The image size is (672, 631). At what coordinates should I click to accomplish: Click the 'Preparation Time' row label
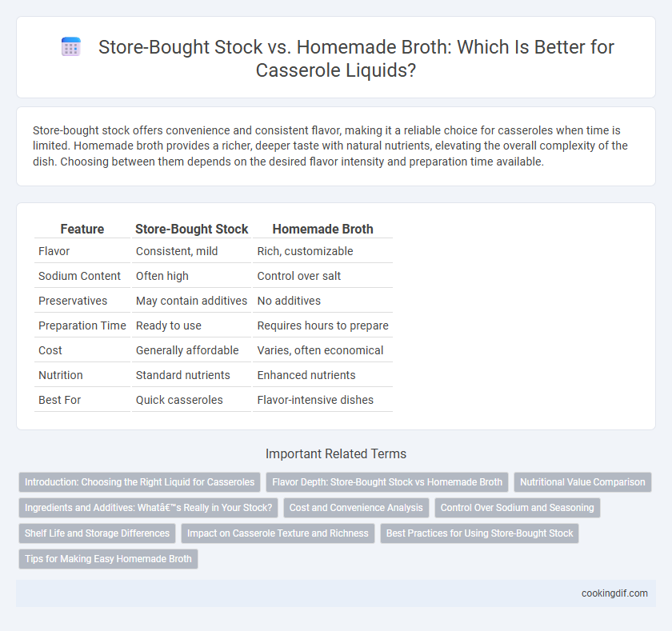[x=82, y=325]
